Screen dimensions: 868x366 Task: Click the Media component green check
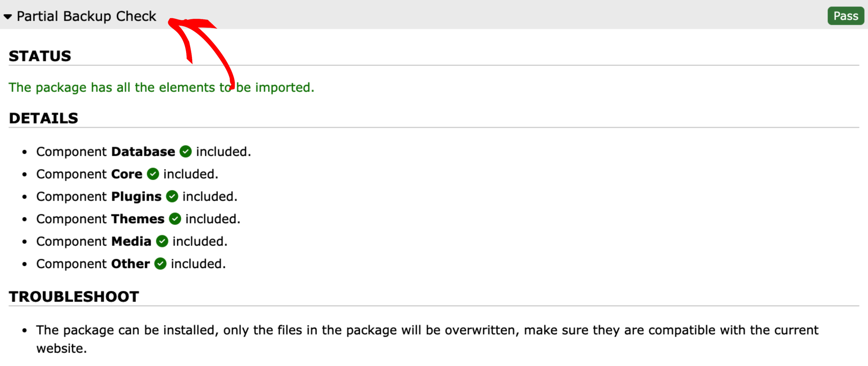point(162,241)
